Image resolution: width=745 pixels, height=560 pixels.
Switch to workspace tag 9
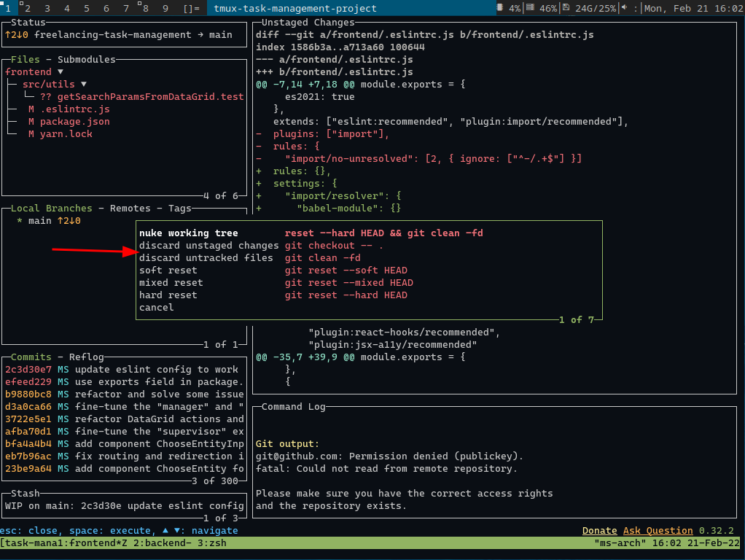click(x=165, y=8)
